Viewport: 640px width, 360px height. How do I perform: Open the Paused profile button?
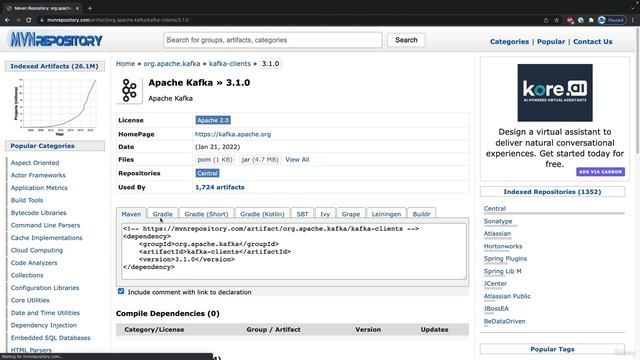(612, 20)
